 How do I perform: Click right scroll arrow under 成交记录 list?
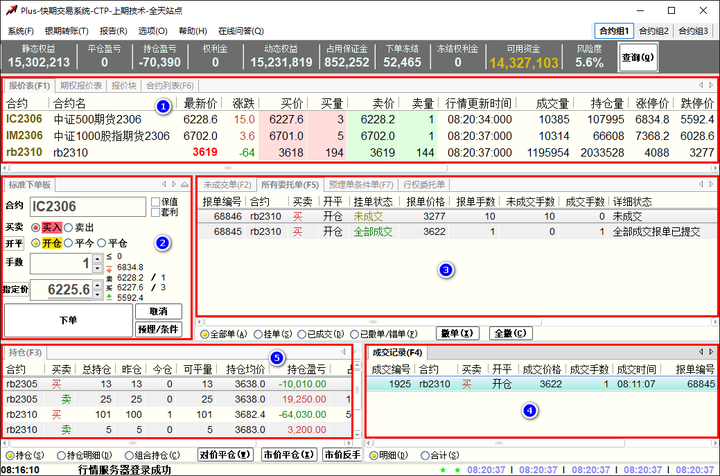tap(715, 443)
